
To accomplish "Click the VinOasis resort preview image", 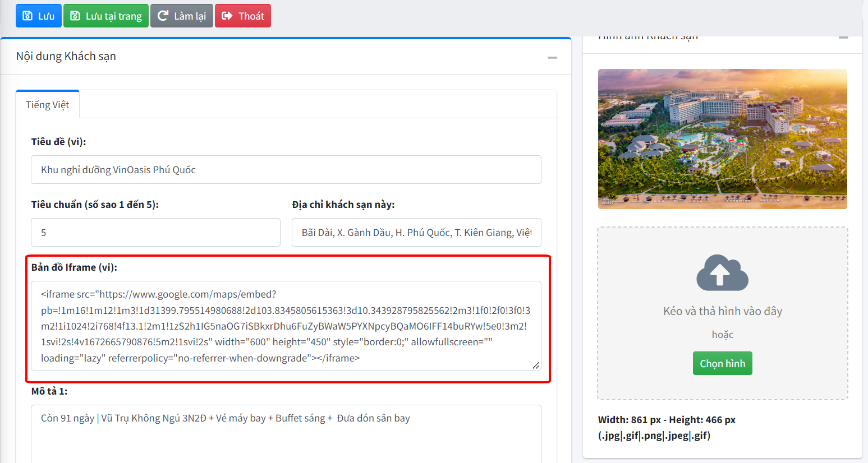I will coord(723,139).
